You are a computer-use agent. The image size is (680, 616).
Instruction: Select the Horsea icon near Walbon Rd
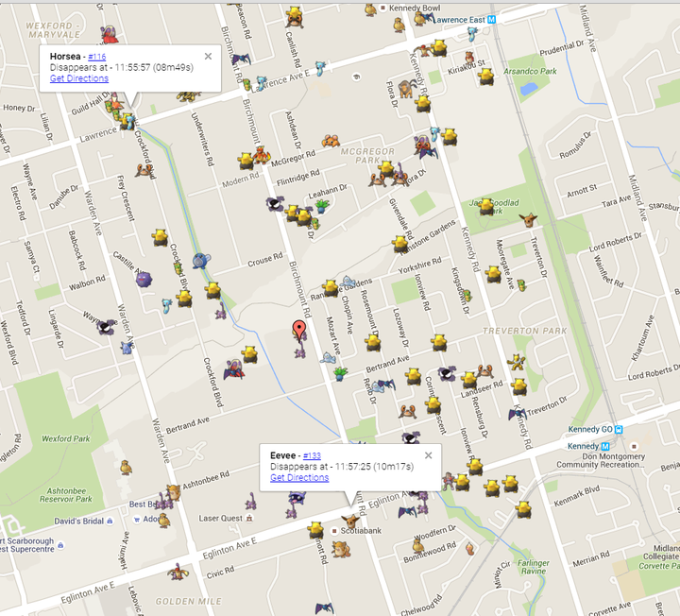point(166,305)
